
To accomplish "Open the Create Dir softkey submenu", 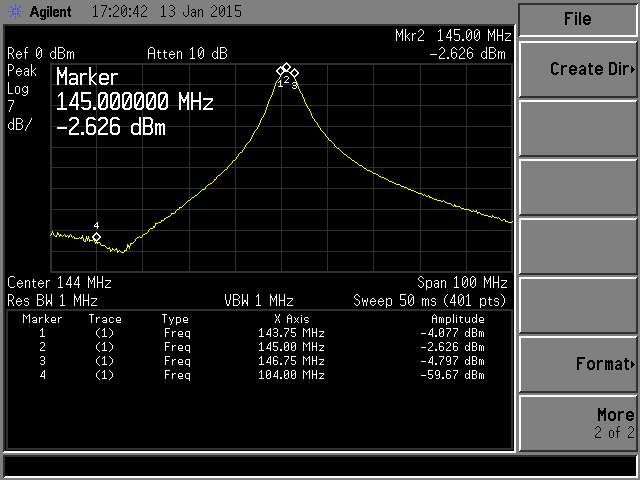I will point(578,69).
